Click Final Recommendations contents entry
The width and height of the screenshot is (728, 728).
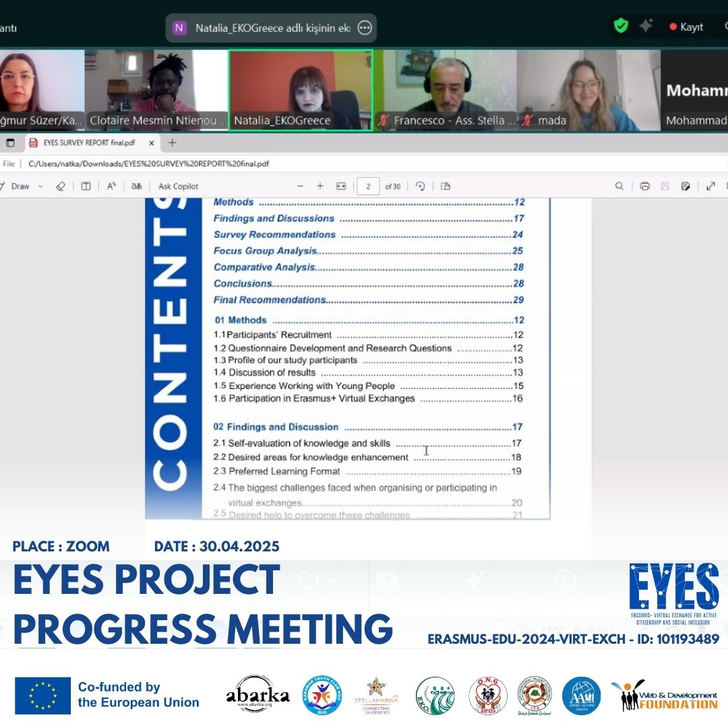pyautogui.click(x=369, y=300)
